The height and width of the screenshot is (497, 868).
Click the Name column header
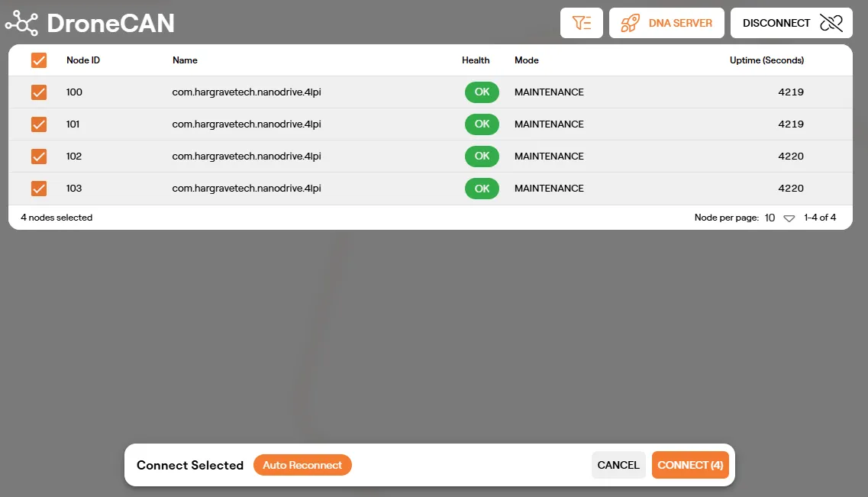point(185,60)
